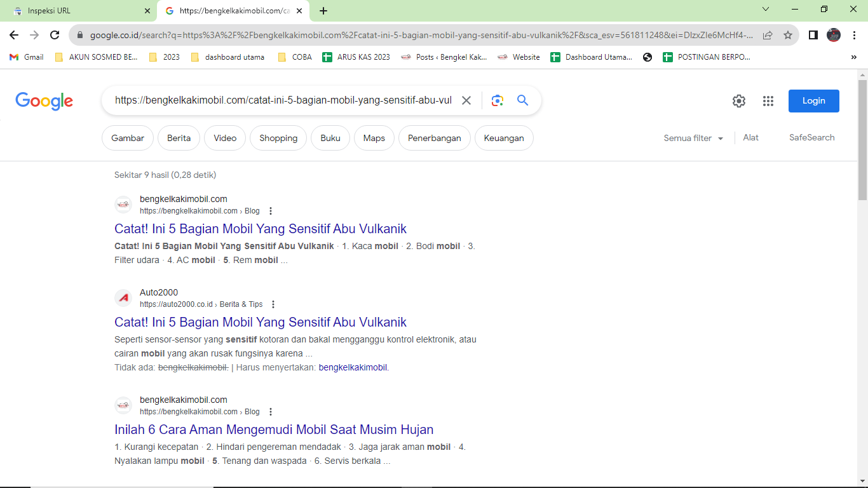Image resolution: width=868 pixels, height=488 pixels.
Task: Click the browser address bar URL
Action: [422, 36]
